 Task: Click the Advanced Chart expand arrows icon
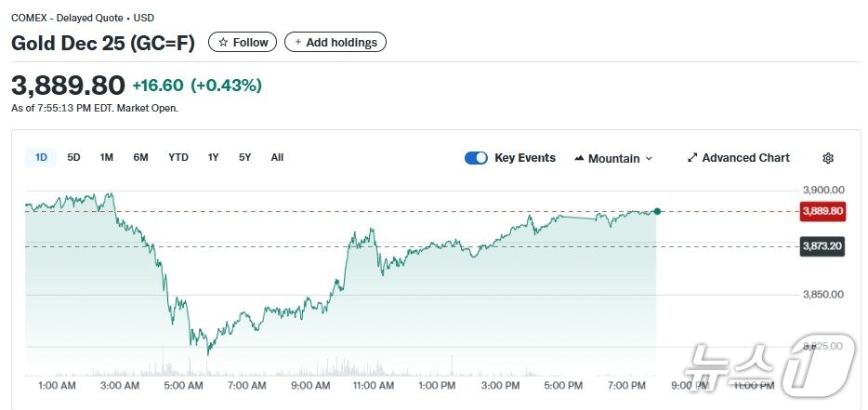691,158
